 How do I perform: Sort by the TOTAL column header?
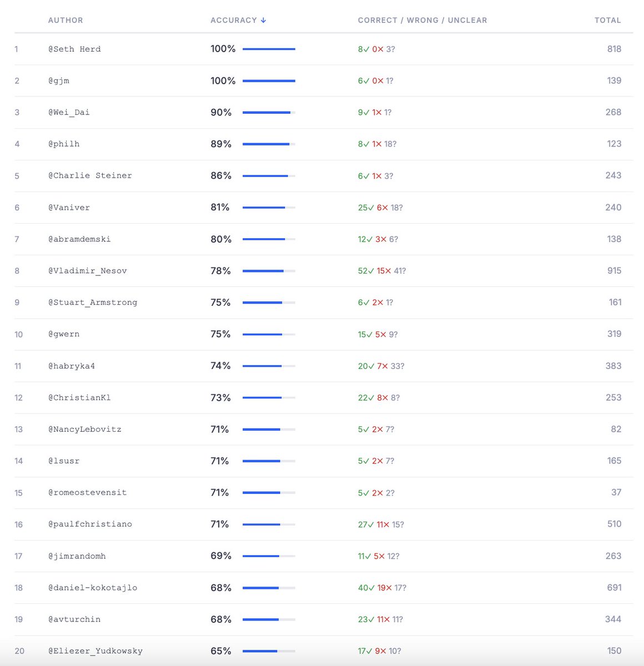click(608, 20)
